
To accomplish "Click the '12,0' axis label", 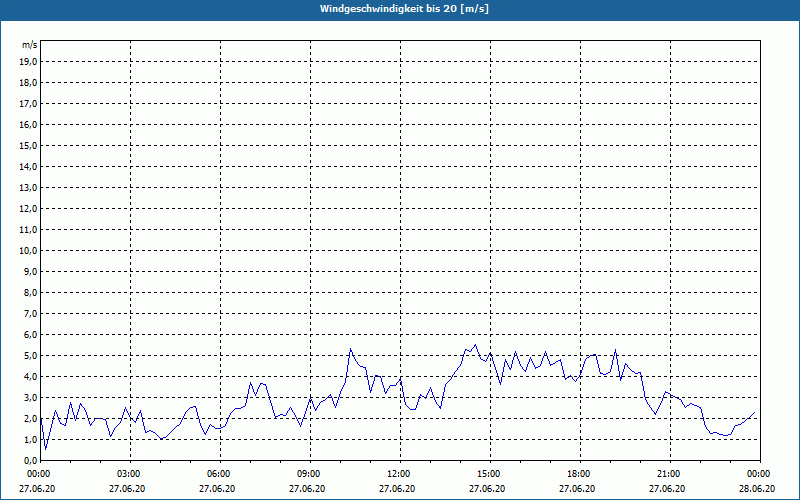I will click(x=28, y=209).
